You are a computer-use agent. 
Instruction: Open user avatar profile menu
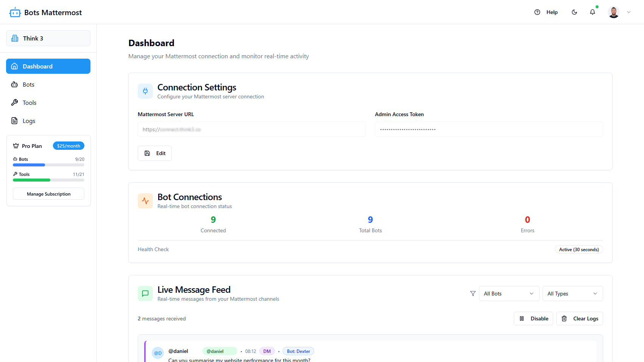click(x=614, y=12)
